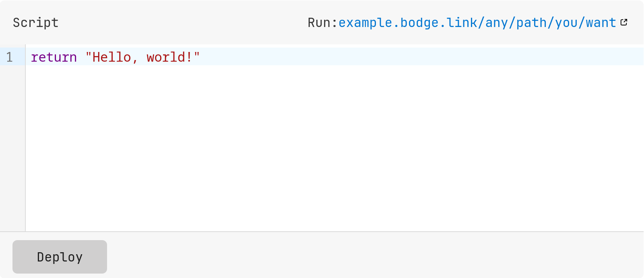Click the closing quotation mark of the string
Viewport: 644px width, 278px height.
pos(197,57)
